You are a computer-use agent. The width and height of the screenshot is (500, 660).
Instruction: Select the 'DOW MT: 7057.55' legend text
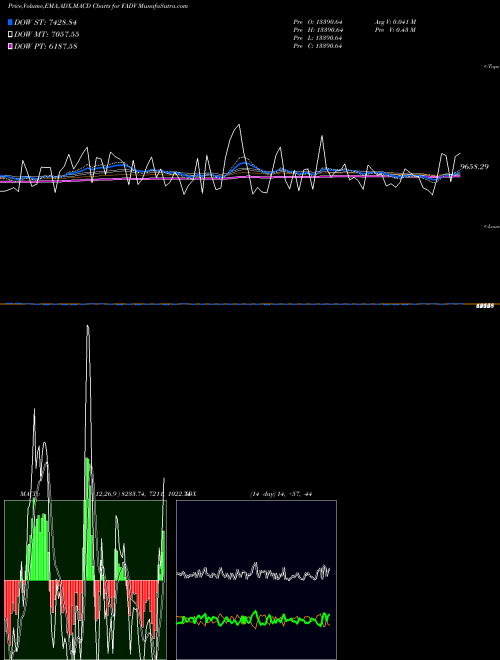pos(47,35)
